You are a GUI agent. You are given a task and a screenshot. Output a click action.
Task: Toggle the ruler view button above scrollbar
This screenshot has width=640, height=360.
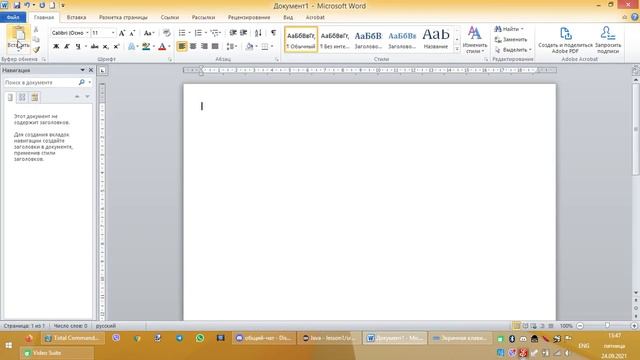tap(636, 71)
